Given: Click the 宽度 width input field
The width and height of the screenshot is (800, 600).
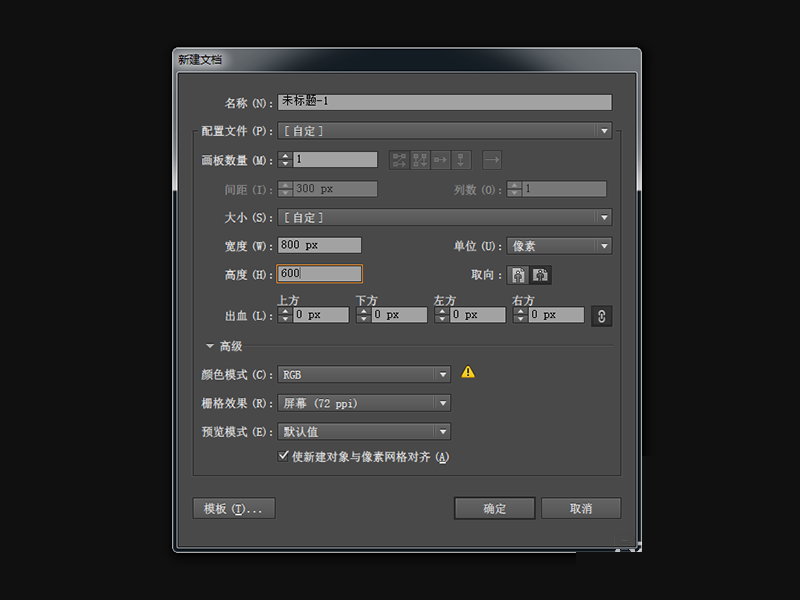Looking at the screenshot, I should (319, 245).
